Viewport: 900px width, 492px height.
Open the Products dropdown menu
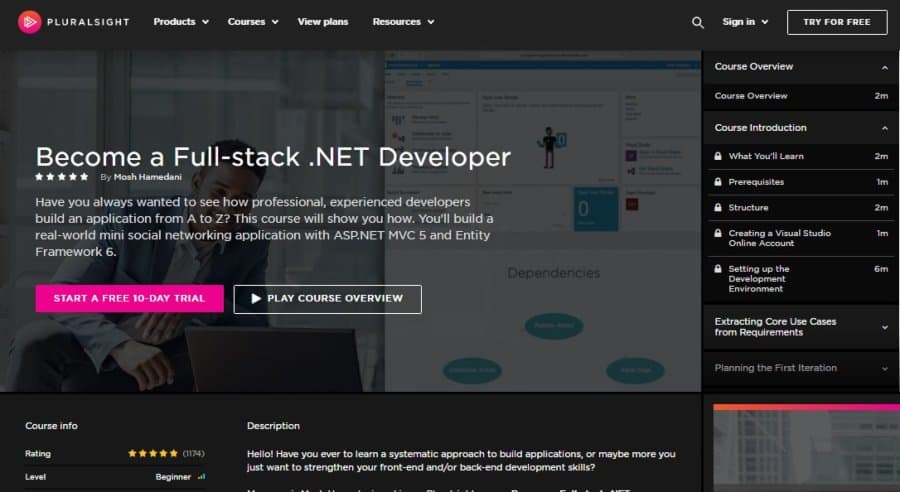181,22
